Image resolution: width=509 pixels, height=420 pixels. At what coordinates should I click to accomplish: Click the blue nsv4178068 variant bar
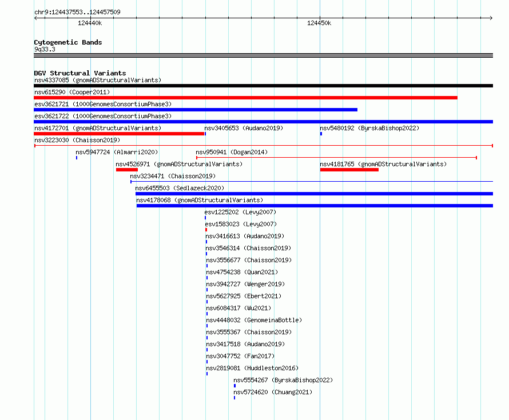click(x=315, y=206)
